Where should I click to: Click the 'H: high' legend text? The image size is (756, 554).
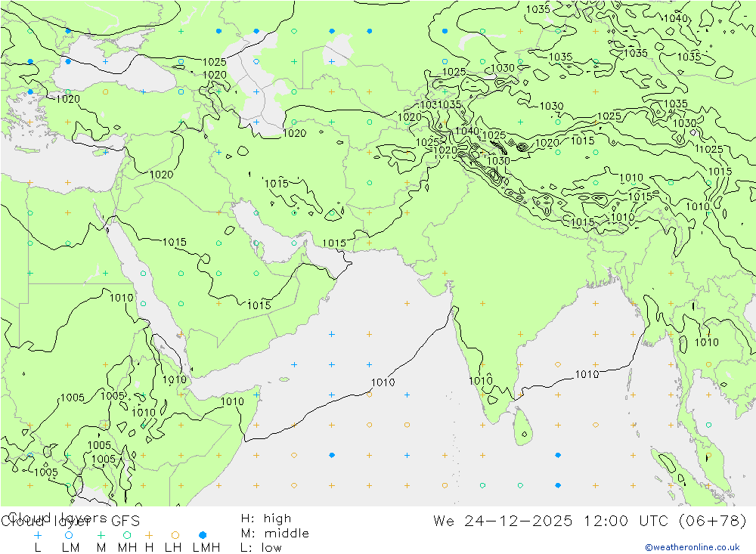tap(266, 518)
